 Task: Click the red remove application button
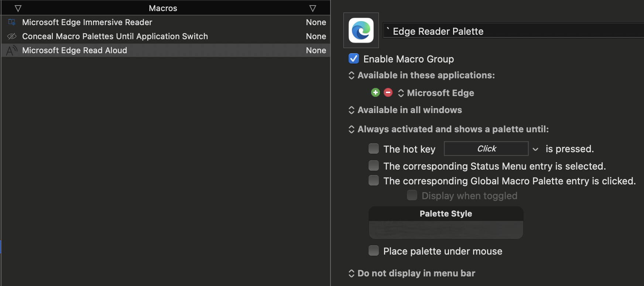pyautogui.click(x=388, y=92)
